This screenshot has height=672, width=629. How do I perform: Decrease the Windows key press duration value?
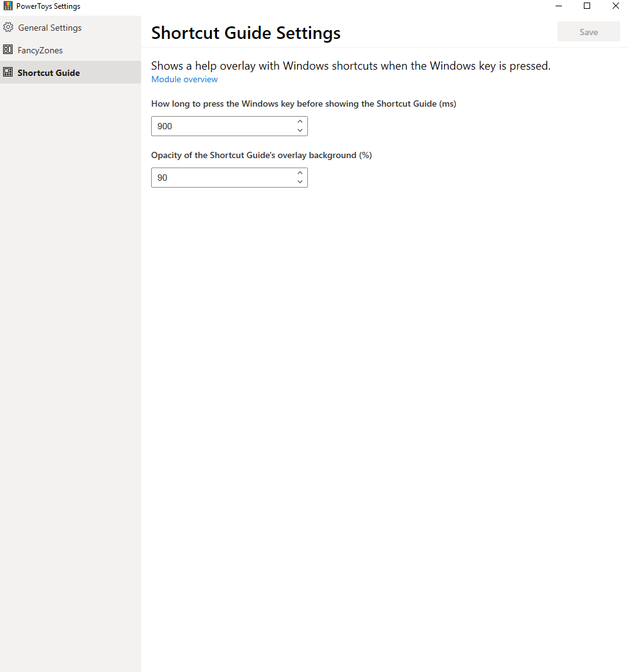(x=300, y=131)
